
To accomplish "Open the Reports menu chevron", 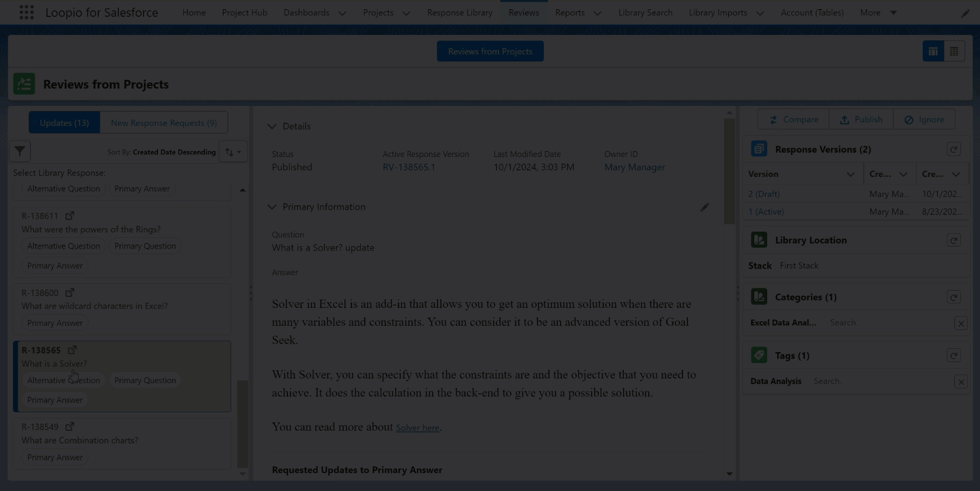I will click(597, 13).
